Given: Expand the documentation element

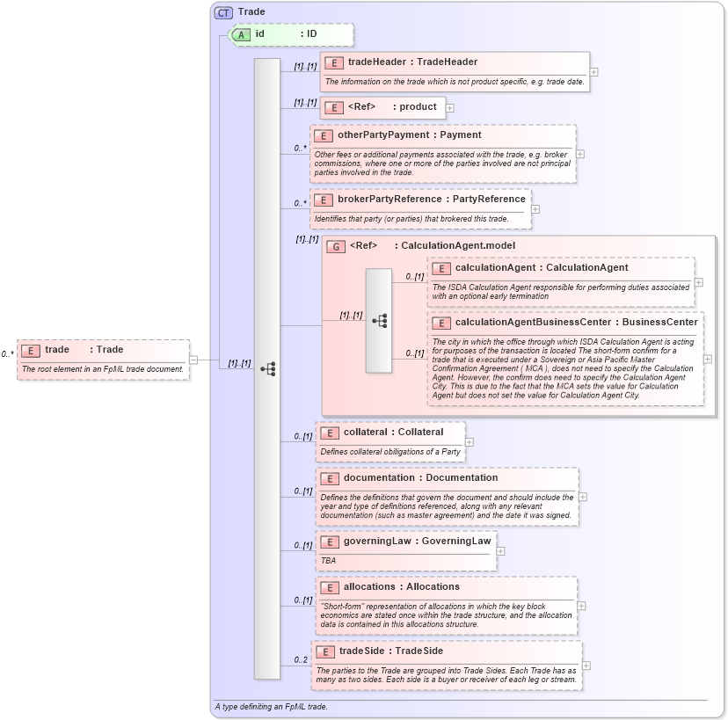Looking at the screenshot, I should [583, 497].
